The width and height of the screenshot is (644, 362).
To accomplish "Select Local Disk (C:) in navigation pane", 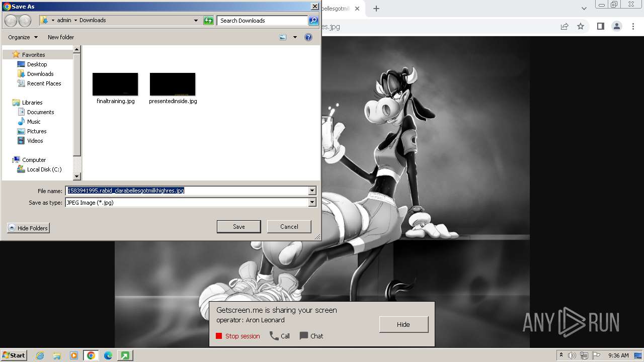I will point(44,169).
